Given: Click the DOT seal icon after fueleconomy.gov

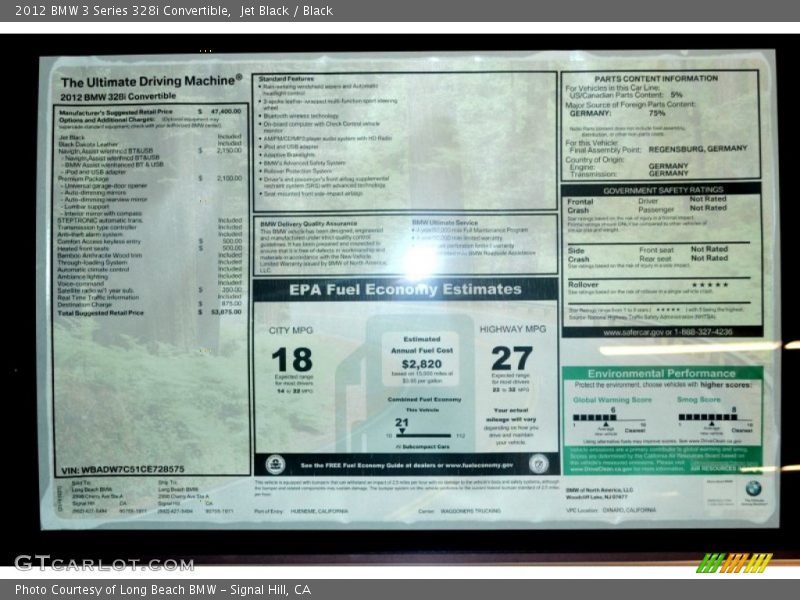Looking at the screenshot, I should click(x=538, y=464).
